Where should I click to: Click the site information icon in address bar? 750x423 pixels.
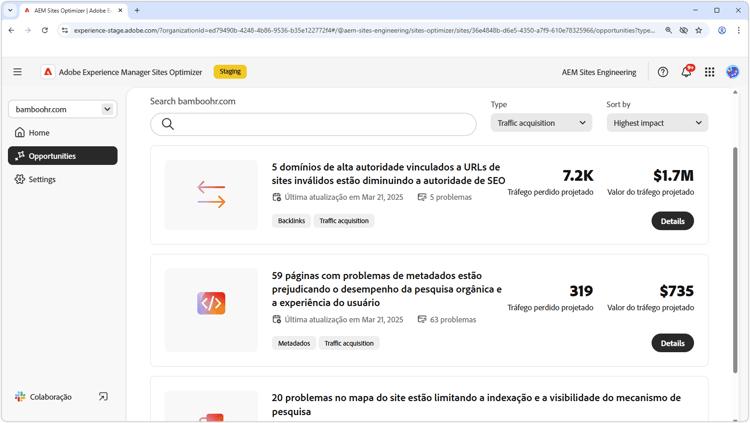tap(65, 30)
